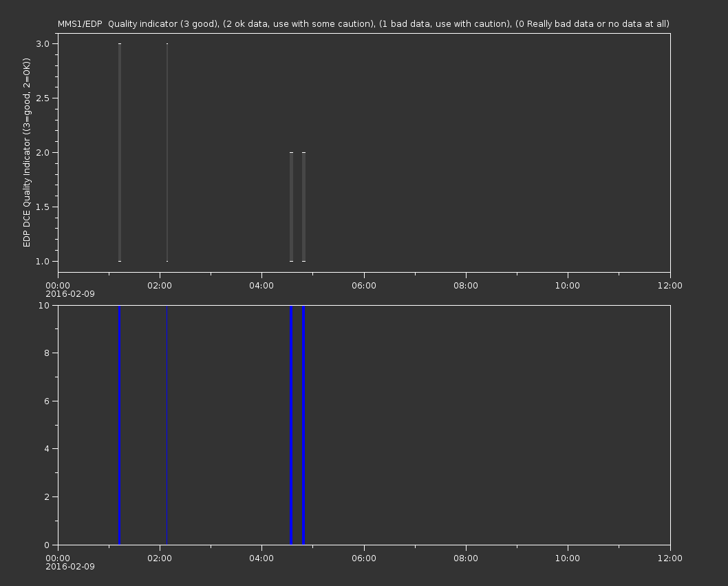
Task: Click the 2016-02-09 date under blue-bar panel
Action: [70, 567]
